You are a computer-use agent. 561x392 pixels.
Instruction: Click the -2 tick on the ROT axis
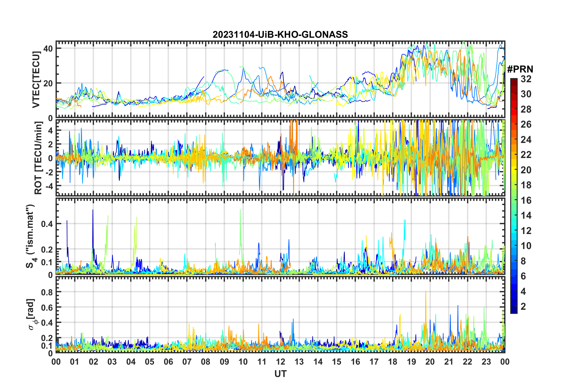click(49, 172)
